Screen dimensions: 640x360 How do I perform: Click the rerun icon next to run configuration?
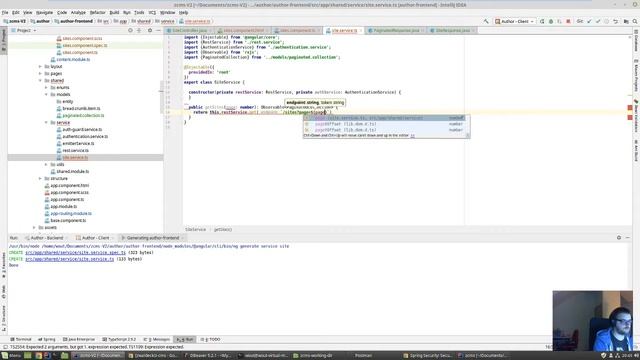tap(542, 21)
